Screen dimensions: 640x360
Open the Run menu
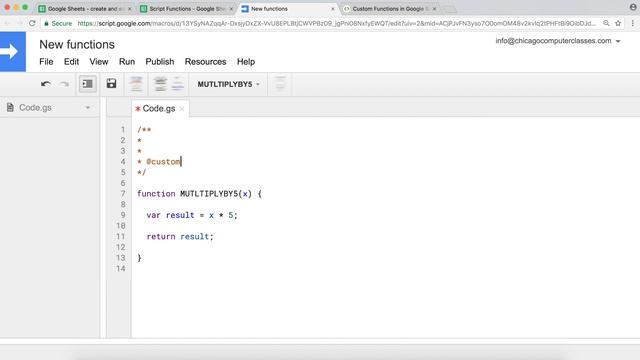127,62
